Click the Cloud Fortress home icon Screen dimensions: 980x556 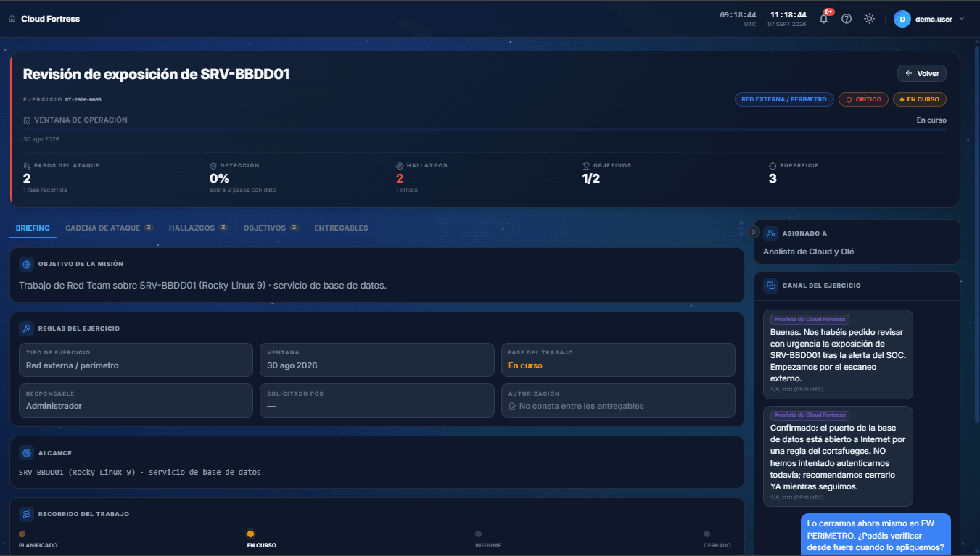tap(12, 19)
